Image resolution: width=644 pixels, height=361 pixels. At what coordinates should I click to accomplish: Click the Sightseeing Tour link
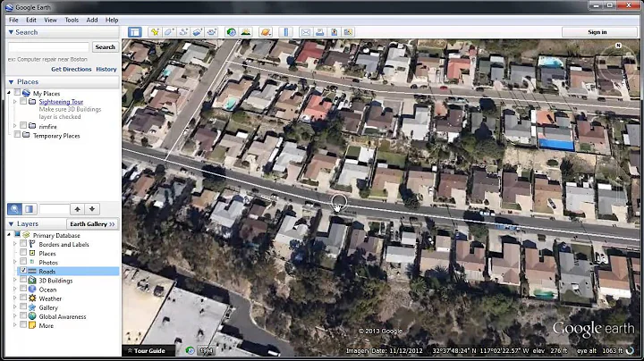tap(61, 101)
